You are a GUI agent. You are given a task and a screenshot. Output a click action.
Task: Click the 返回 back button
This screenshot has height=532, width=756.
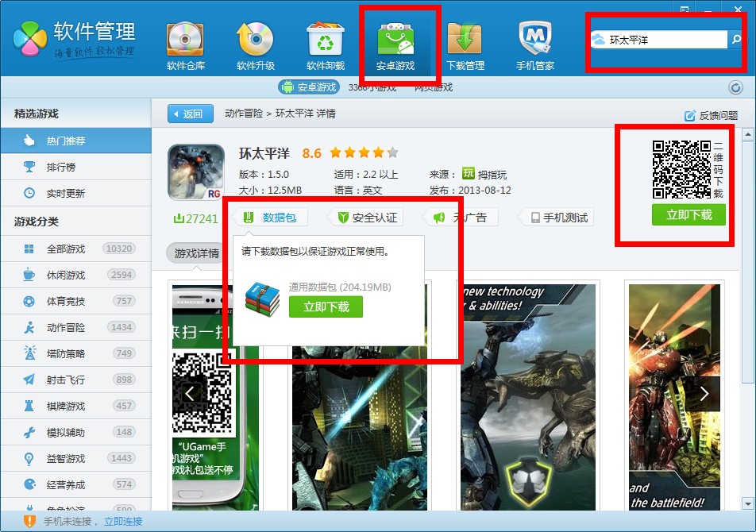191,114
